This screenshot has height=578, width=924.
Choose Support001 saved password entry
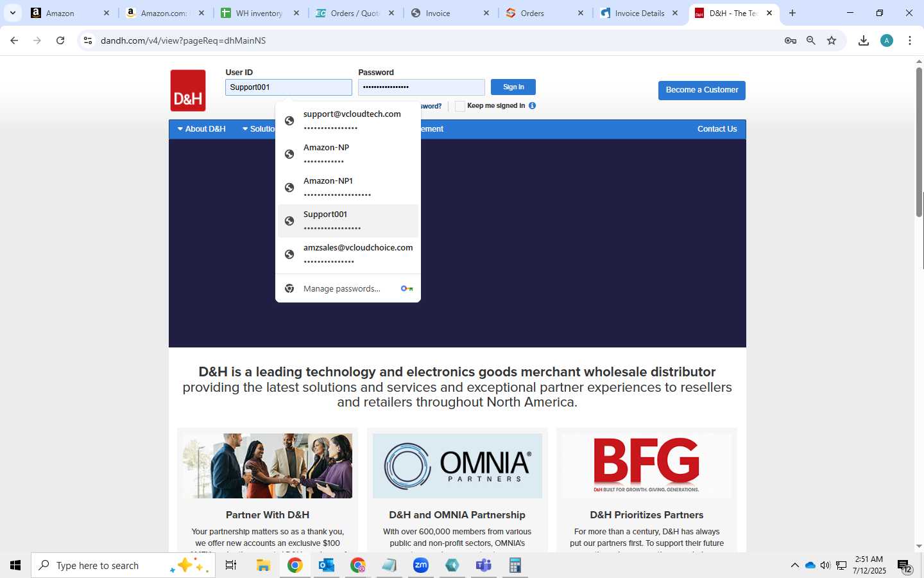click(348, 221)
